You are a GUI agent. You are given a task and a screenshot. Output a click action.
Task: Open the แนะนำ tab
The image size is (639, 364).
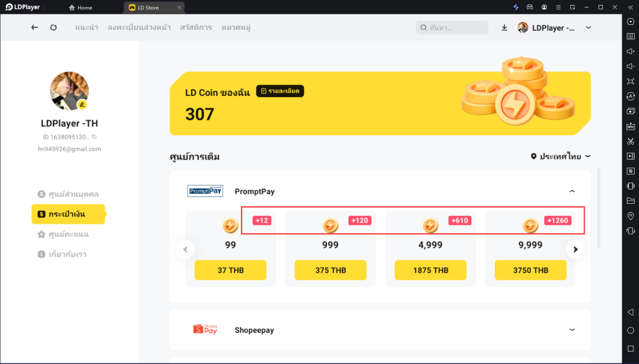click(x=86, y=27)
